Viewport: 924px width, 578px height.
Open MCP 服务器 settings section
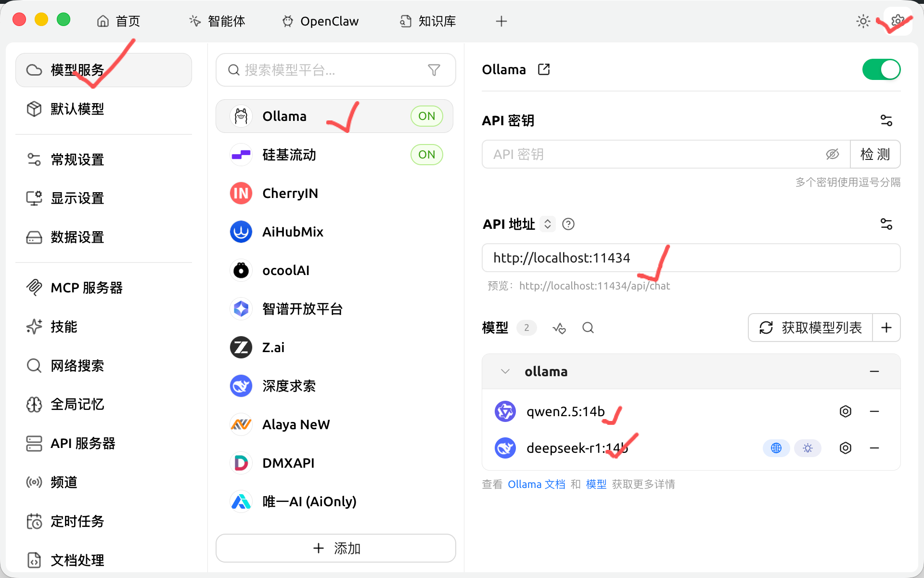pyautogui.click(x=104, y=288)
